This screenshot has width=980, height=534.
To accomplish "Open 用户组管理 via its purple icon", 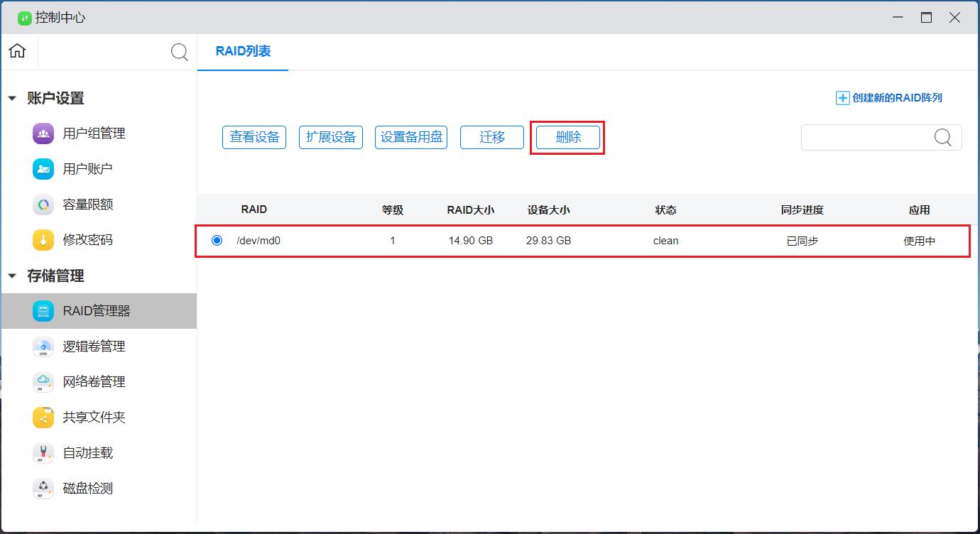I will coord(43,133).
